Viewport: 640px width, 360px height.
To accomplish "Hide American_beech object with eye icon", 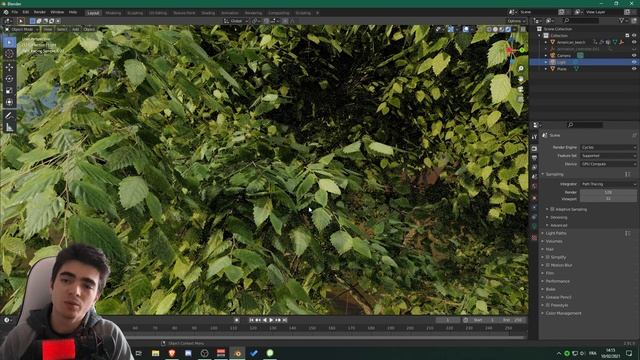I will click(634, 42).
